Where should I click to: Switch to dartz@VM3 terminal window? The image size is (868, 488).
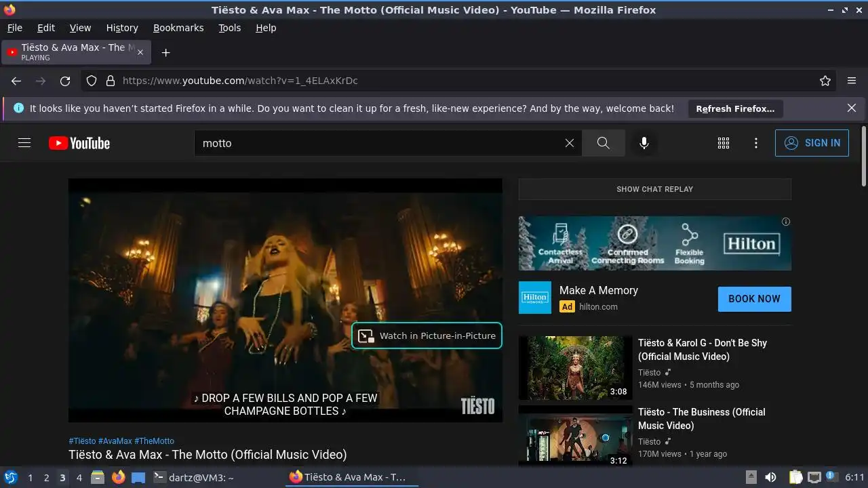pos(194,477)
